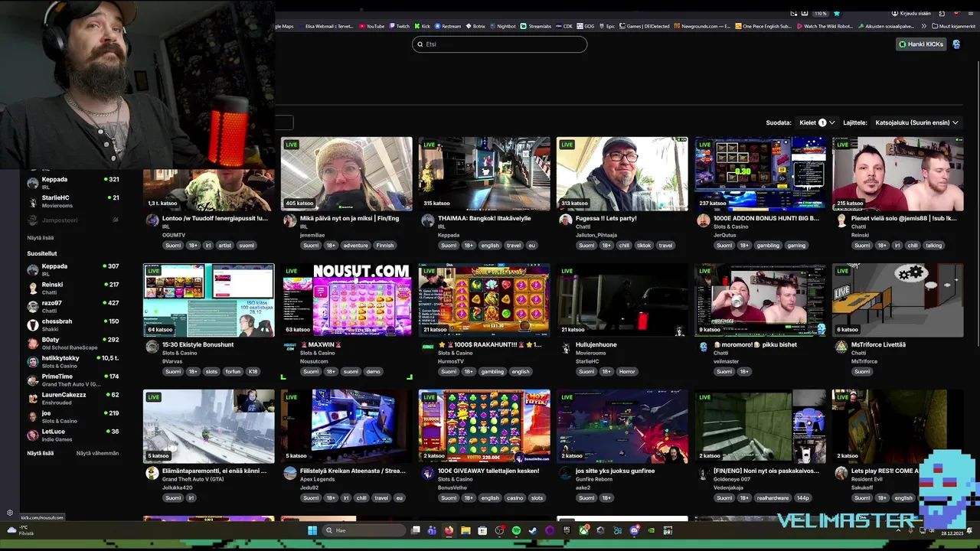Open PrimeTime in the recommended list
The height and width of the screenshot is (551, 980).
pos(73,380)
